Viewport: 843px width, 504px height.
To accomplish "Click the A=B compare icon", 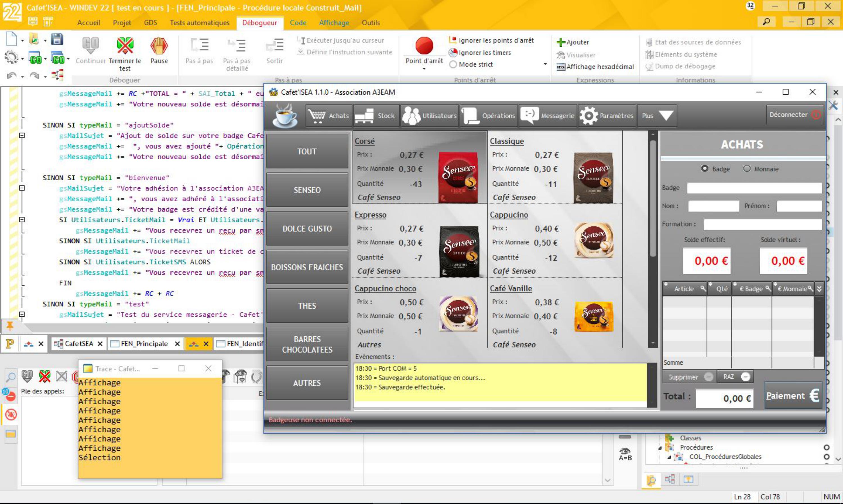I will (625, 454).
